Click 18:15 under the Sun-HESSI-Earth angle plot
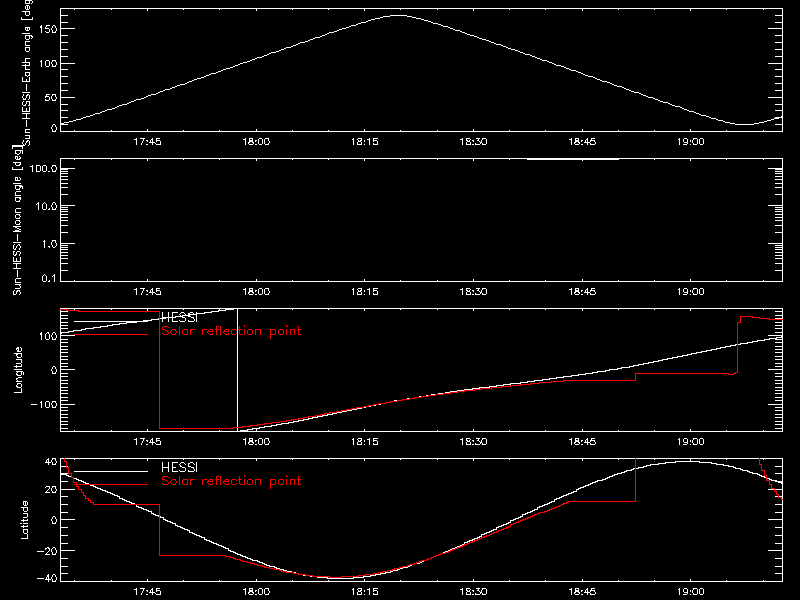This screenshot has height=600, width=800. coord(365,142)
